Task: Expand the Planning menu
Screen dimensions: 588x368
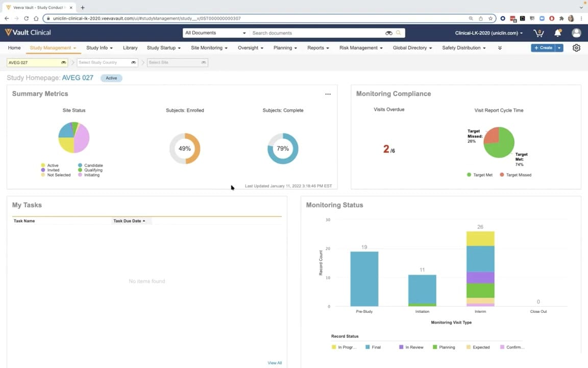Action: pyautogui.click(x=285, y=48)
